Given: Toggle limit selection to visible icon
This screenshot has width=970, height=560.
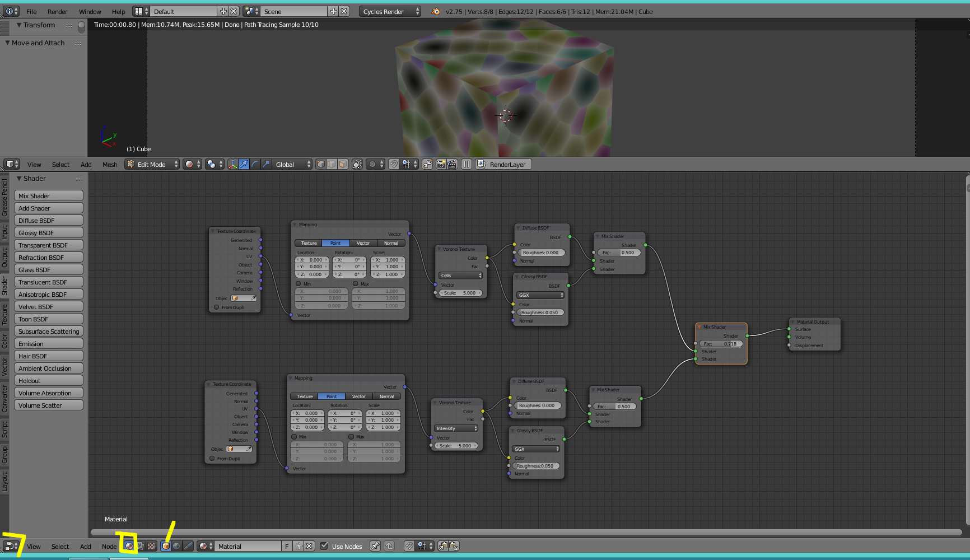Looking at the screenshot, I should 357,164.
